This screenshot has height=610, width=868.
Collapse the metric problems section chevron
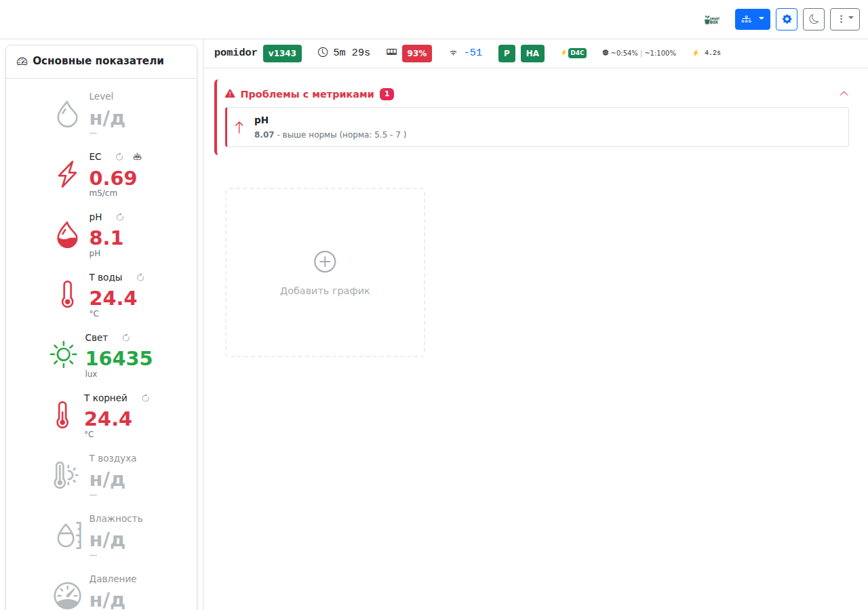[844, 94]
